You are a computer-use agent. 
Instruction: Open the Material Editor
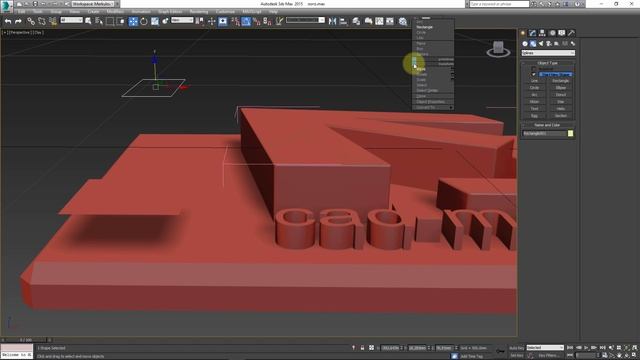[403, 21]
